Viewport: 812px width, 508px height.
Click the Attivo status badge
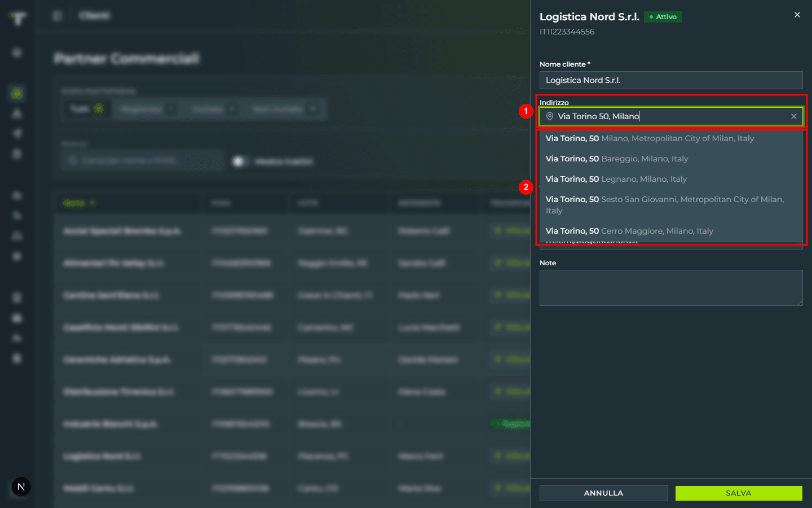click(x=663, y=17)
